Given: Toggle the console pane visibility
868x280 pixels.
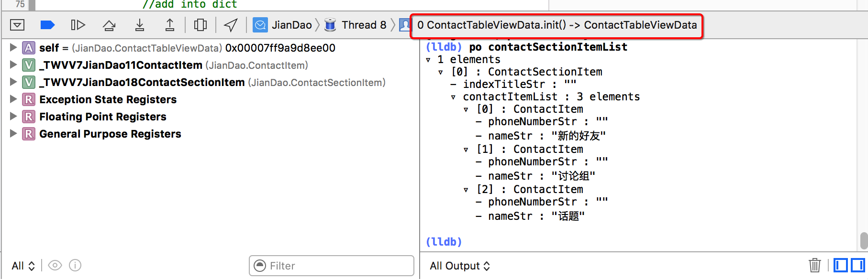Looking at the screenshot, I should [858, 265].
